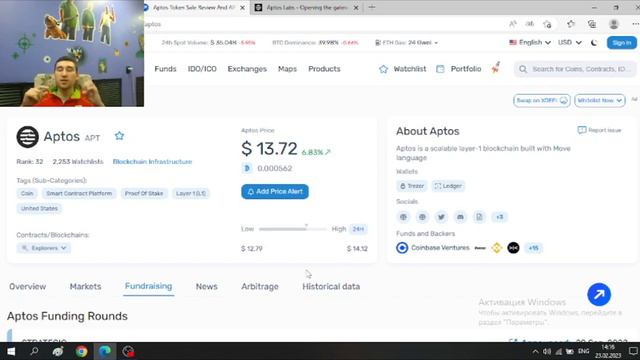The height and width of the screenshot is (360, 640).
Task: Click United States tag
Action: 39,209
